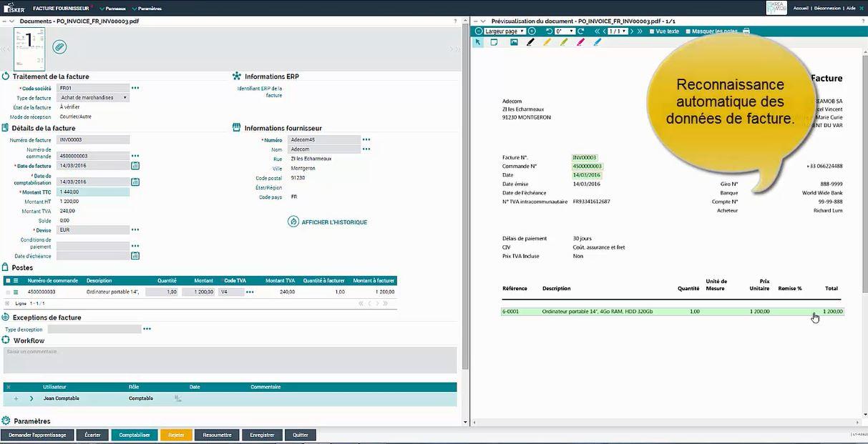Zoom in on the document preview
Screen dimensions: 868x444
pos(531,31)
